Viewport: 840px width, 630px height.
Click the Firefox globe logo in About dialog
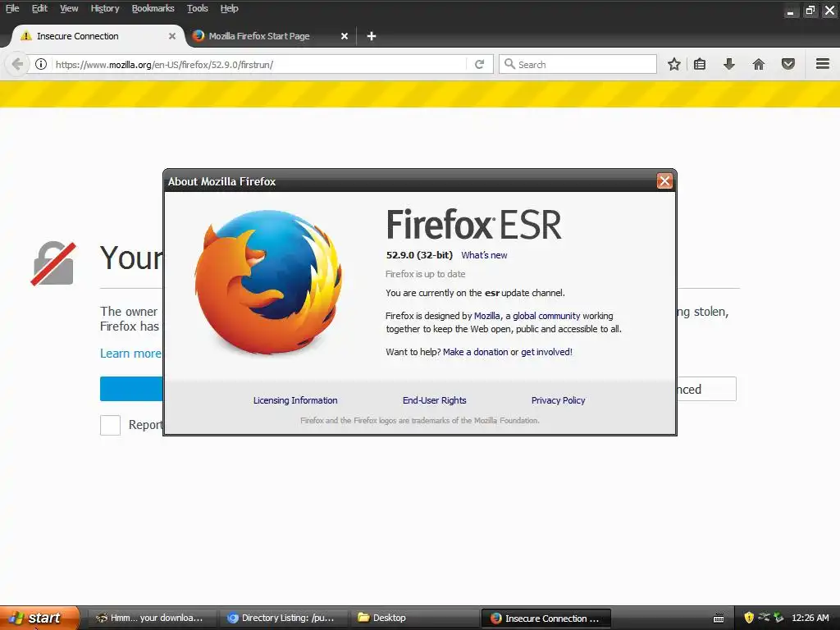[x=268, y=281]
